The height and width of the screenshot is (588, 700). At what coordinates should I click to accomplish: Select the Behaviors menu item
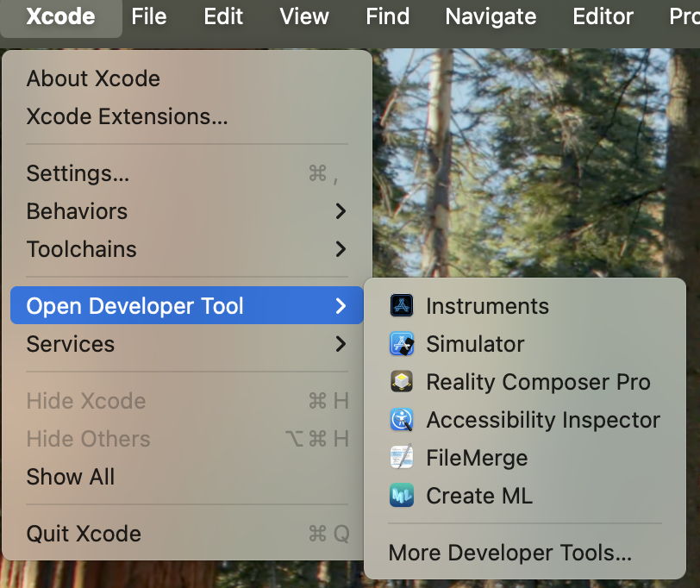(x=186, y=211)
